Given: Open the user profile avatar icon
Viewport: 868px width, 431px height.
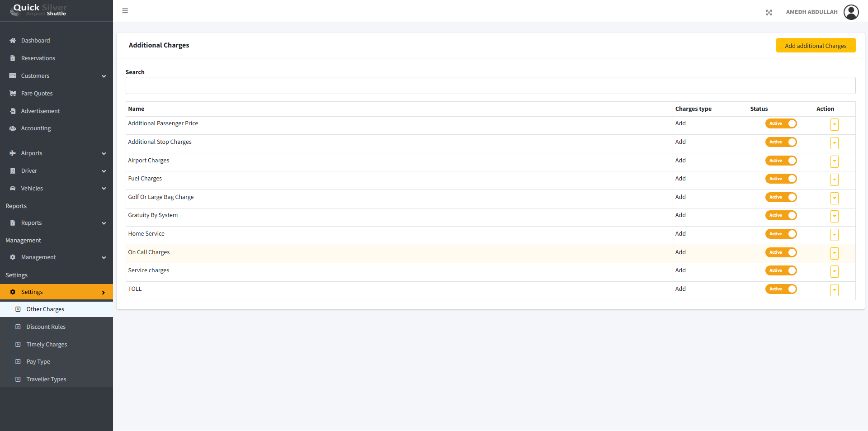Looking at the screenshot, I should (x=851, y=12).
